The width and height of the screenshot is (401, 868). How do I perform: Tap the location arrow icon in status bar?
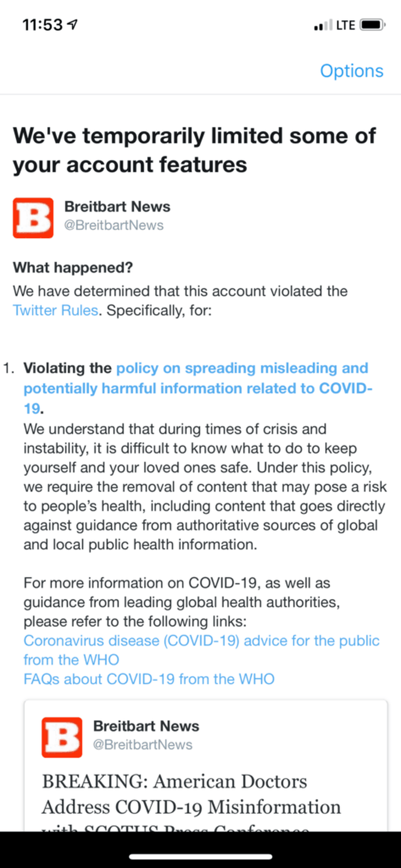[x=73, y=24]
